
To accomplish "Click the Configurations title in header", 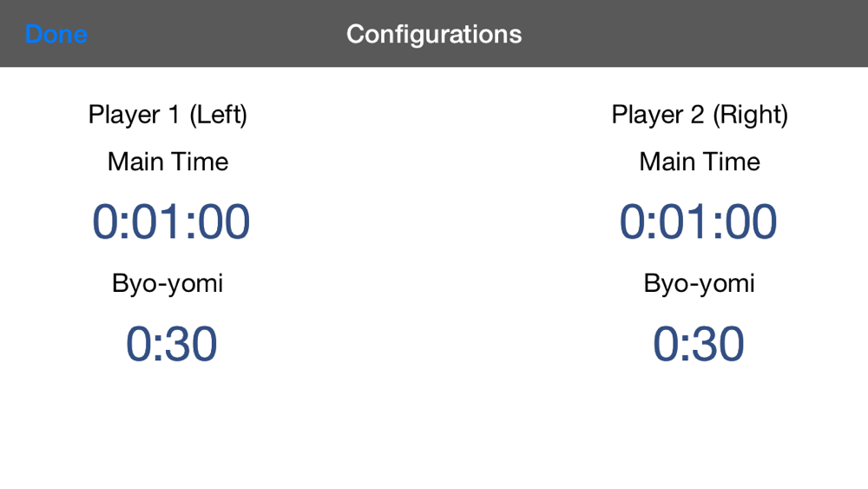I will (434, 34).
